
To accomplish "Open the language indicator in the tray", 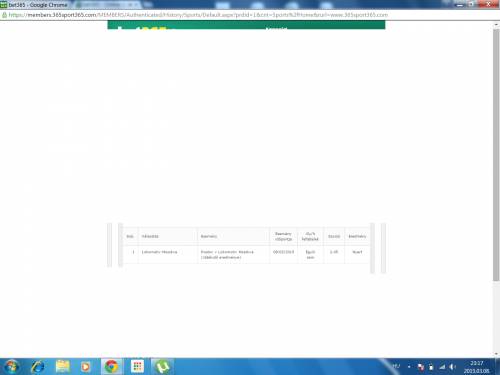I will pos(396,366).
